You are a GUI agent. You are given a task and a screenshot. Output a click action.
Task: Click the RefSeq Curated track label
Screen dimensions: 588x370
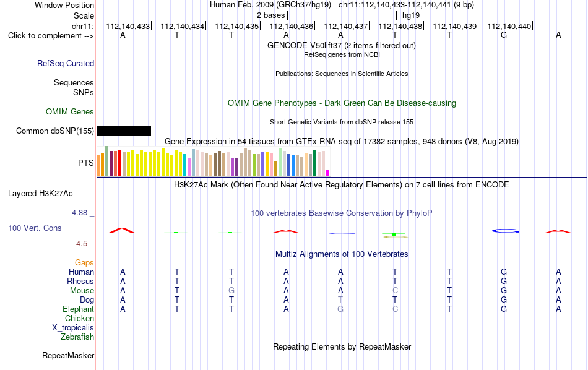(65, 63)
